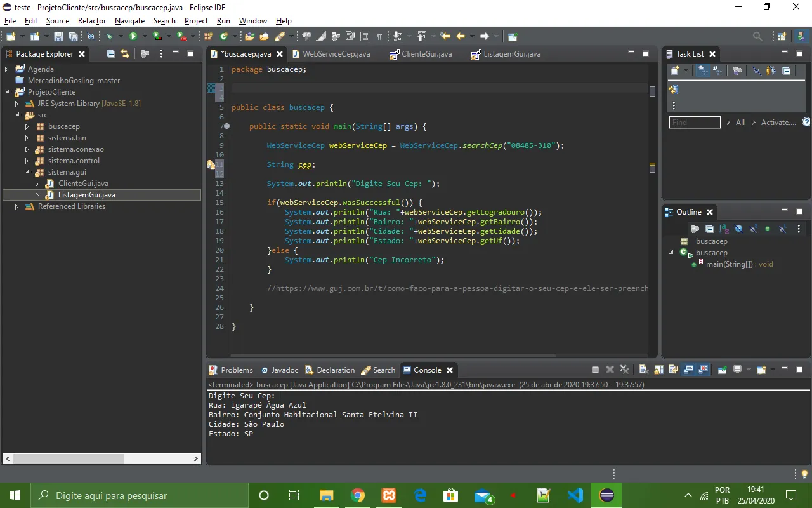Click the green Run button in toolbar
This screenshot has width=812, height=508.
pyautogui.click(x=133, y=37)
